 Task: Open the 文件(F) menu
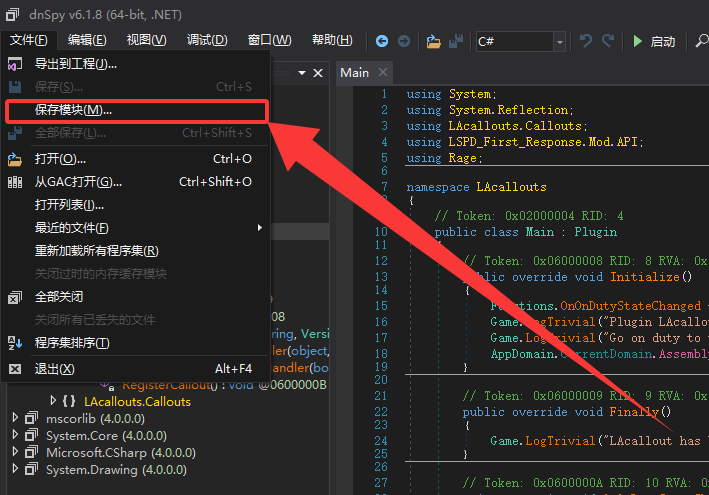coord(28,40)
